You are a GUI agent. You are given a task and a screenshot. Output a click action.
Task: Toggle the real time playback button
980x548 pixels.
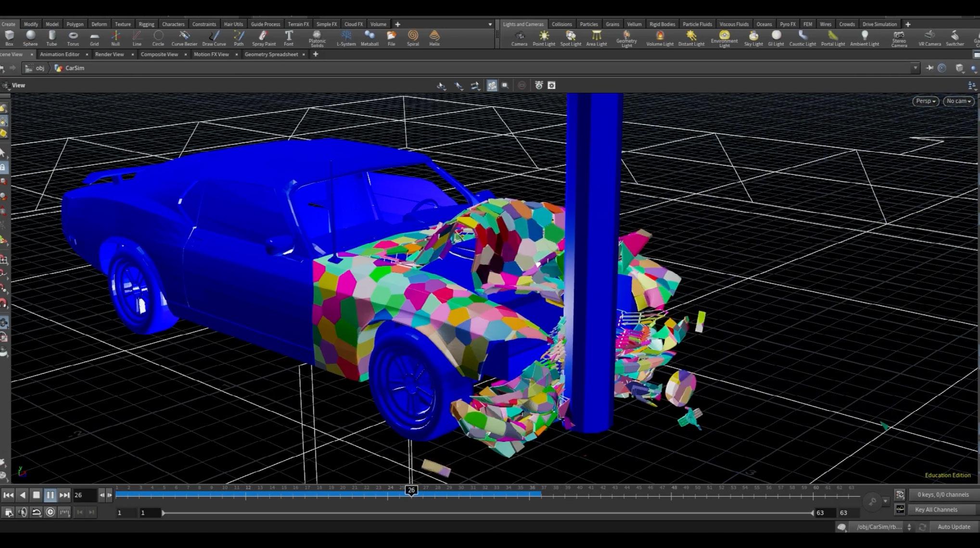coord(50,512)
